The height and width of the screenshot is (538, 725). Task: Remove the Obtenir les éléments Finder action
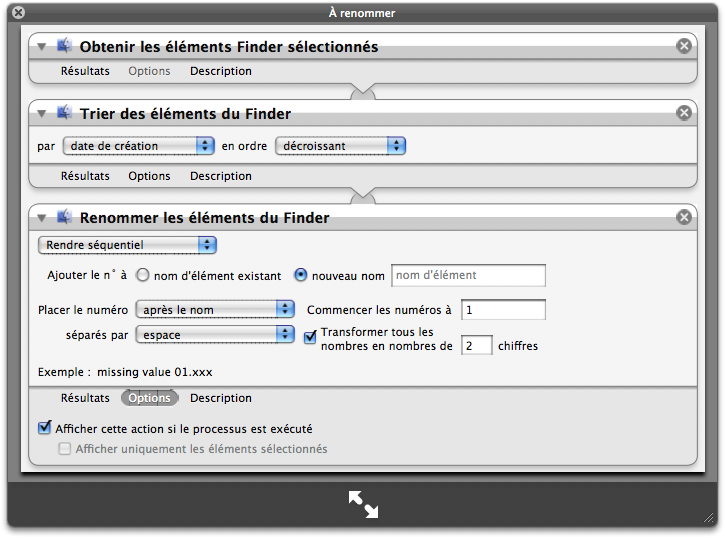click(x=684, y=46)
